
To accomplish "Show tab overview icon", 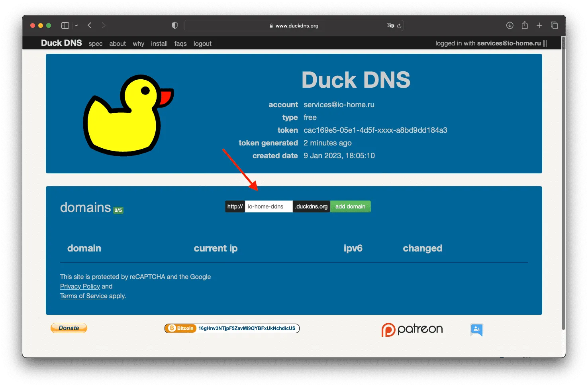I will 554,26.
